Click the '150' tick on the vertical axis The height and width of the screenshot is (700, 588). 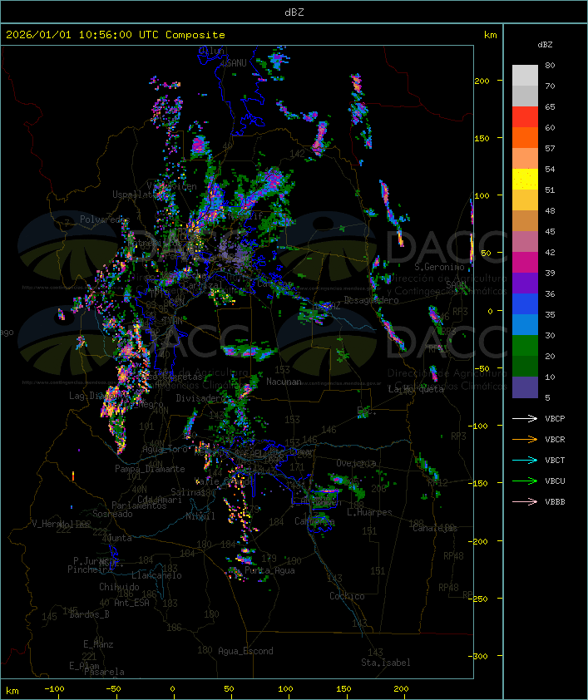click(482, 138)
